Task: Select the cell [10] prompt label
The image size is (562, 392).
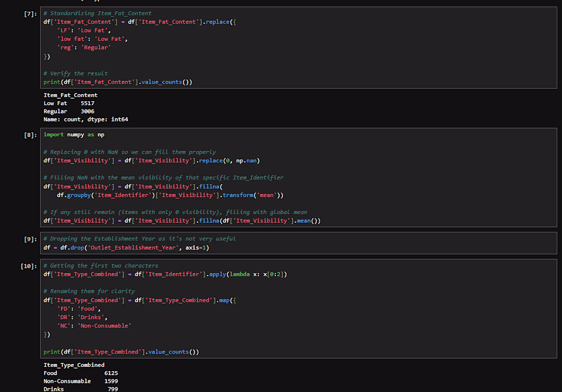Action: pos(29,266)
